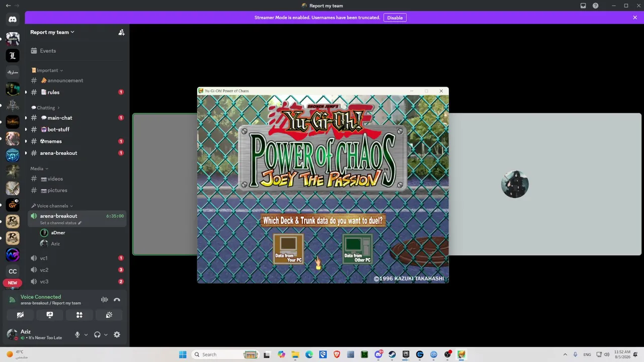644x362 pixels.
Task: Open the CC server in the sidebar
Action: (x=13, y=271)
